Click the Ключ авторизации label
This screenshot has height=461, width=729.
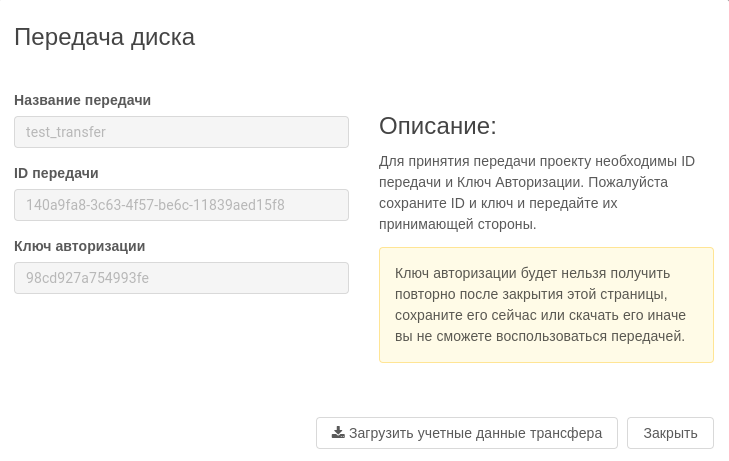80,246
